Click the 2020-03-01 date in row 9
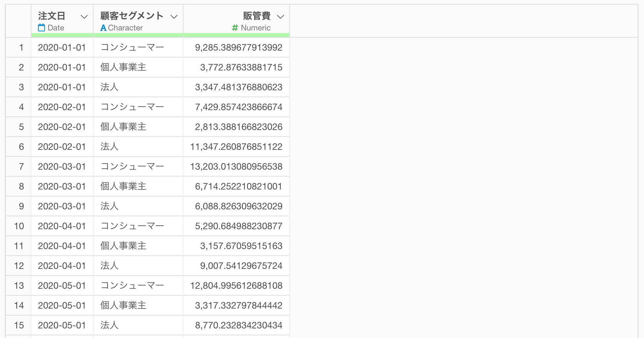This screenshot has height=338, width=644. 62,206
